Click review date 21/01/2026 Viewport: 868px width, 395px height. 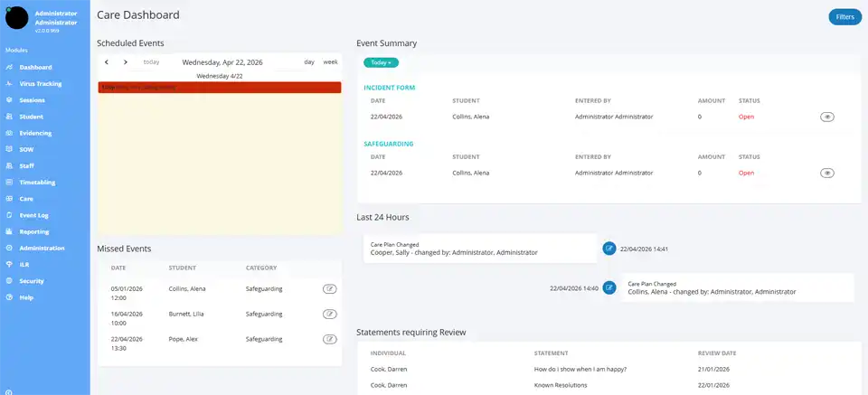713,369
